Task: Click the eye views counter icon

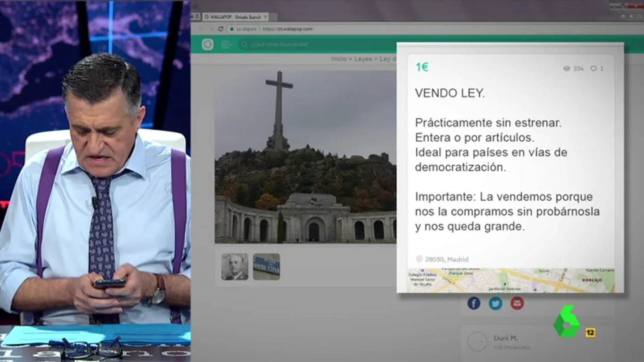Action: pyautogui.click(x=567, y=68)
